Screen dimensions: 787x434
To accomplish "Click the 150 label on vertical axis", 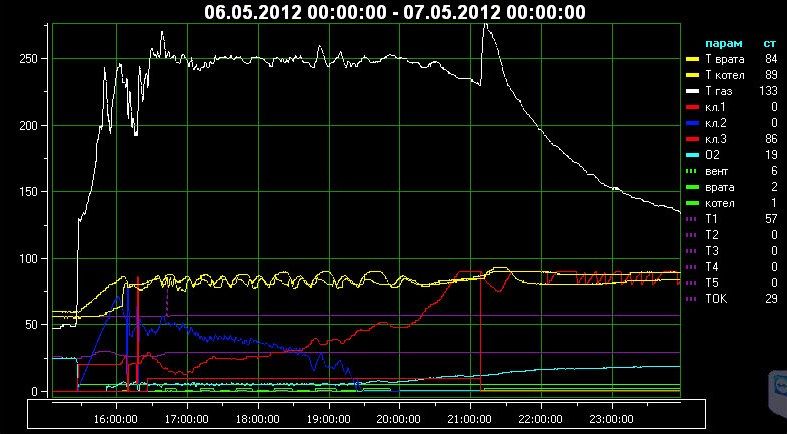I will tap(28, 192).
